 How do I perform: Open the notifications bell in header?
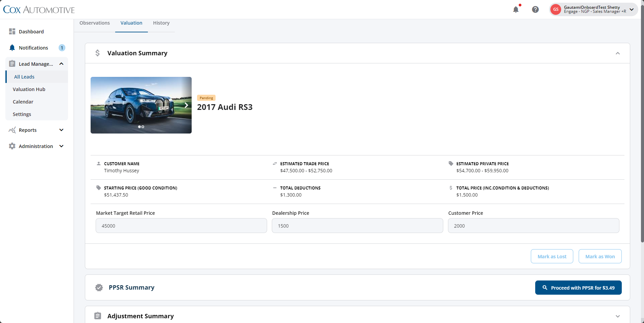pyautogui.click(x=516, y=9)
